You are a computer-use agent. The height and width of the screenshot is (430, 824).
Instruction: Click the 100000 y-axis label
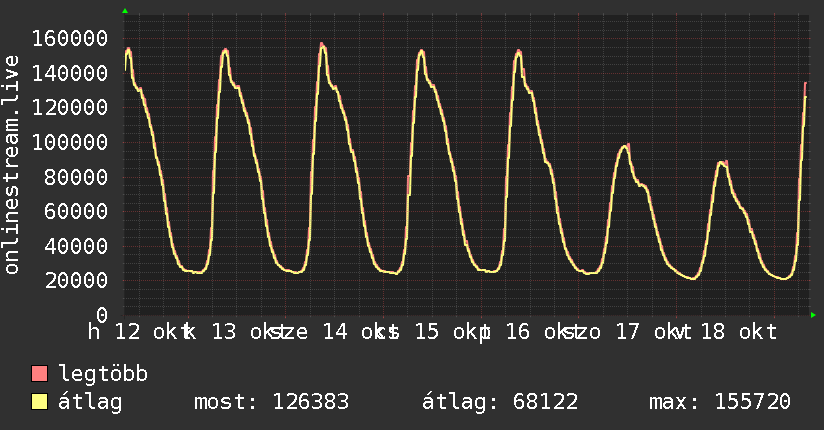point(70,142)
